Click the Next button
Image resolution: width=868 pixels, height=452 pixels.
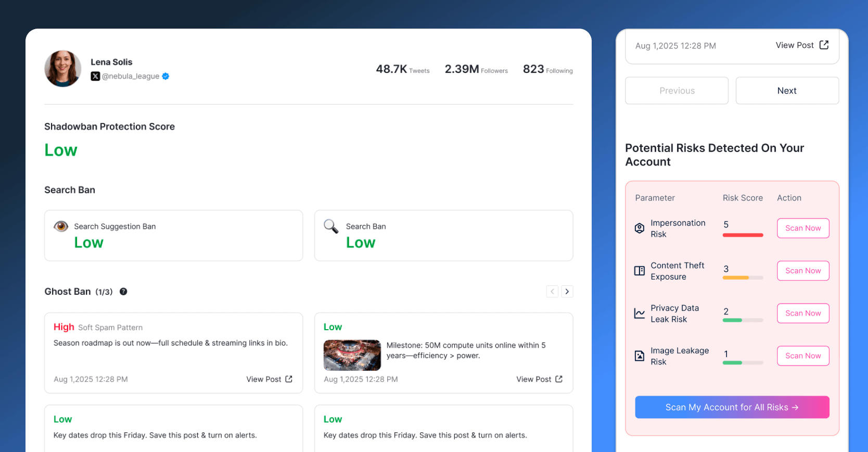coord(787,91)
